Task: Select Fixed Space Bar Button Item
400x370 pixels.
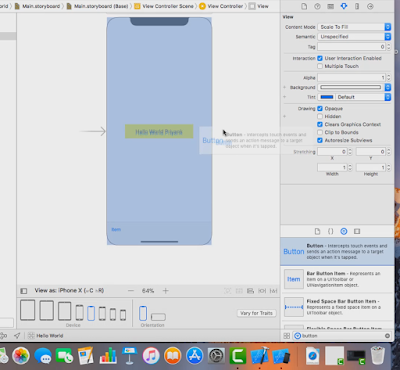Action: (x=337, y=307)
